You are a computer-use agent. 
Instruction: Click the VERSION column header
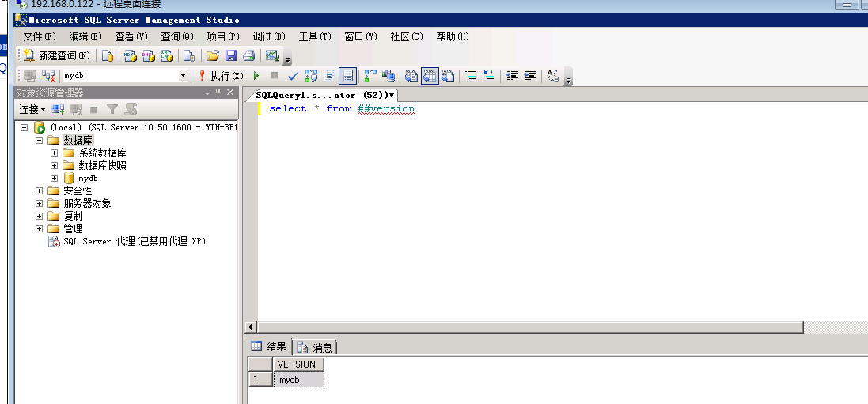(x=298, y=364)
